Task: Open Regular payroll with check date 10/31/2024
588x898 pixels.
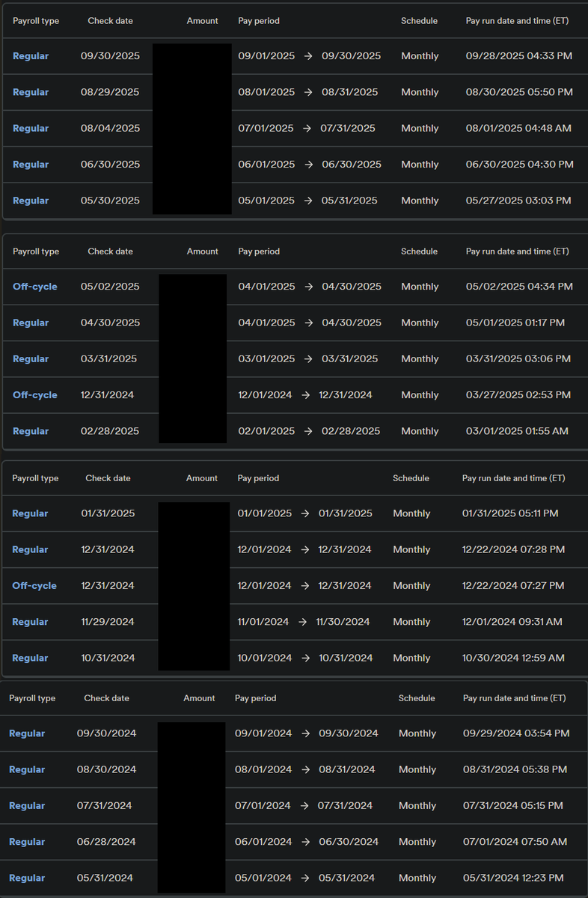Action: tap(30, 658)
